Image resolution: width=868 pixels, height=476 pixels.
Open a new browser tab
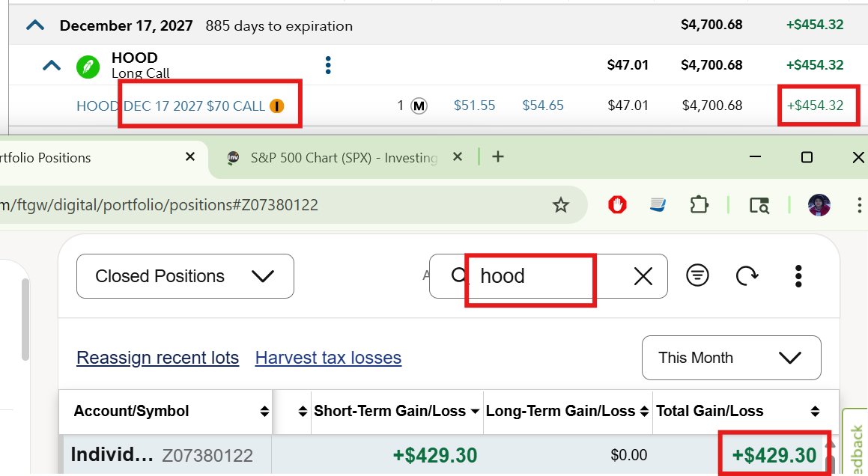pos(498,156)
